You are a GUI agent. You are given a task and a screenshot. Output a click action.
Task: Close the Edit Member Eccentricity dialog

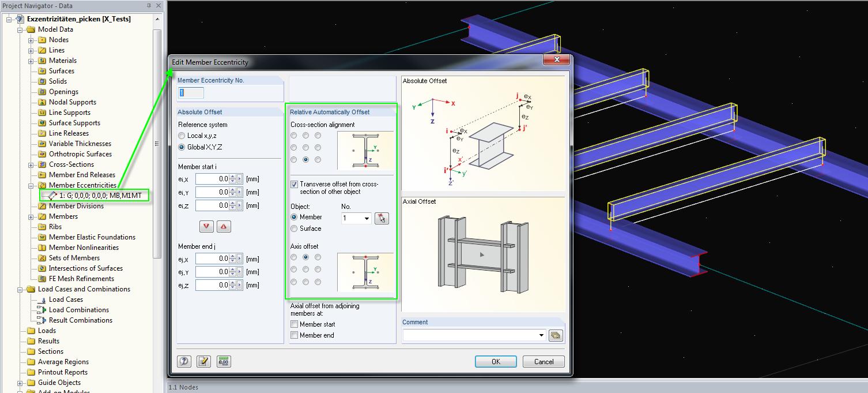tap(557, 60)
